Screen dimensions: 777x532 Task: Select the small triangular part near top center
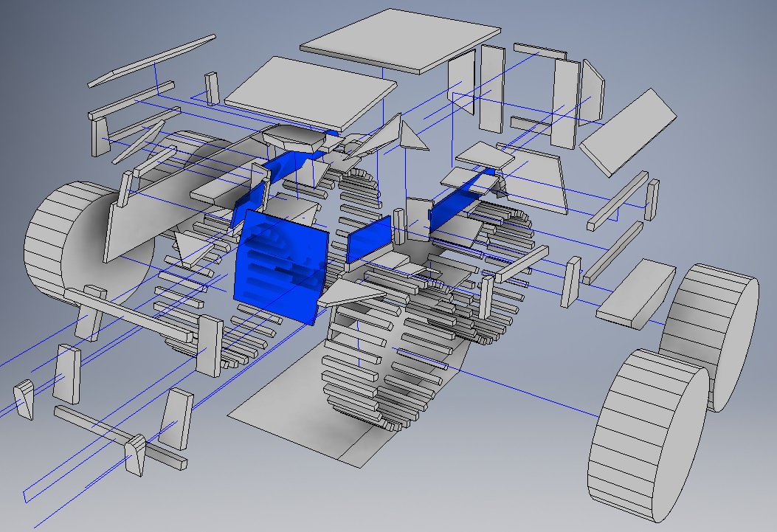411,137
